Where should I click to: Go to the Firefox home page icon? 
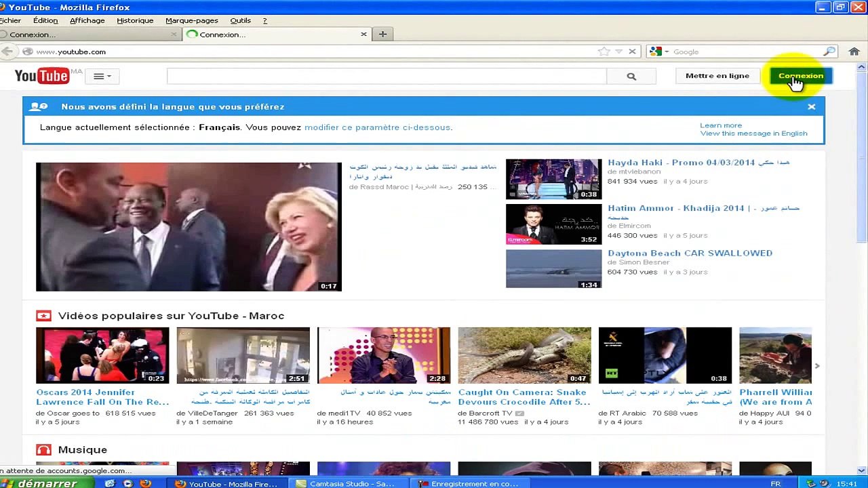(854, 52)
